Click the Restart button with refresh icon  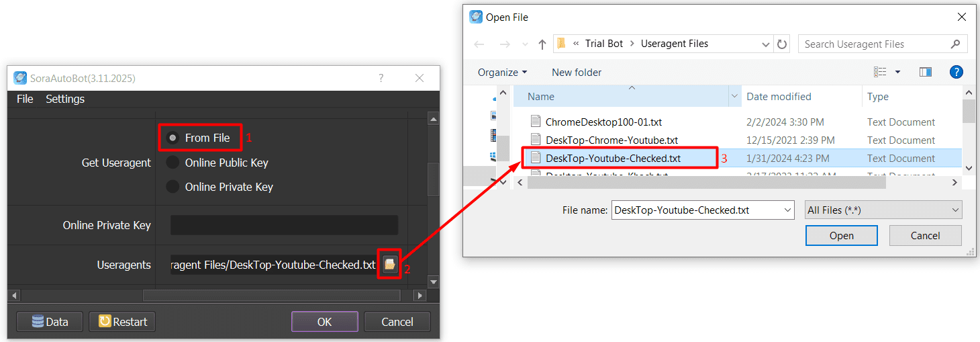click(x=123, y=322)
